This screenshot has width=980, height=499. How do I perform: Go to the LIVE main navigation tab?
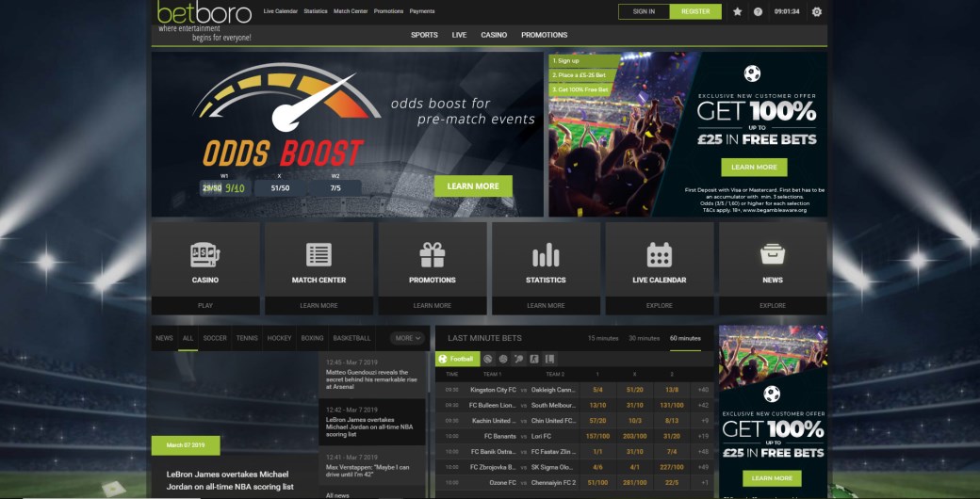point(460,35)
